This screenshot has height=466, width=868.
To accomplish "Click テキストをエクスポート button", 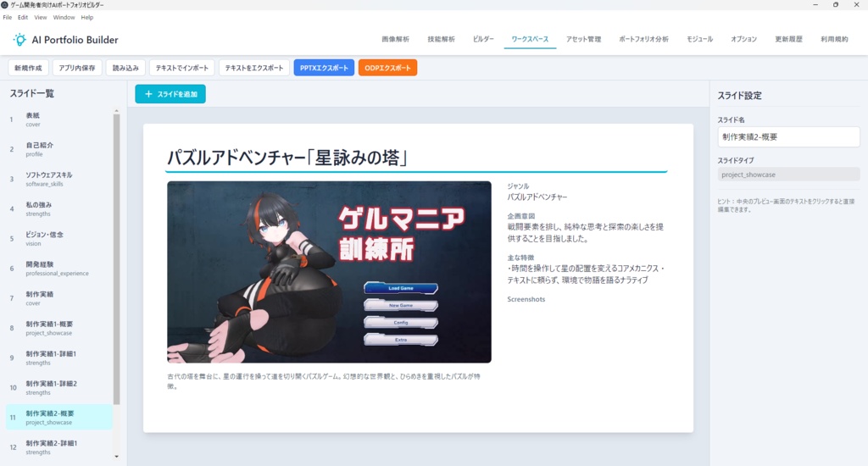I will pyautogui.click(x=254, y=68).
